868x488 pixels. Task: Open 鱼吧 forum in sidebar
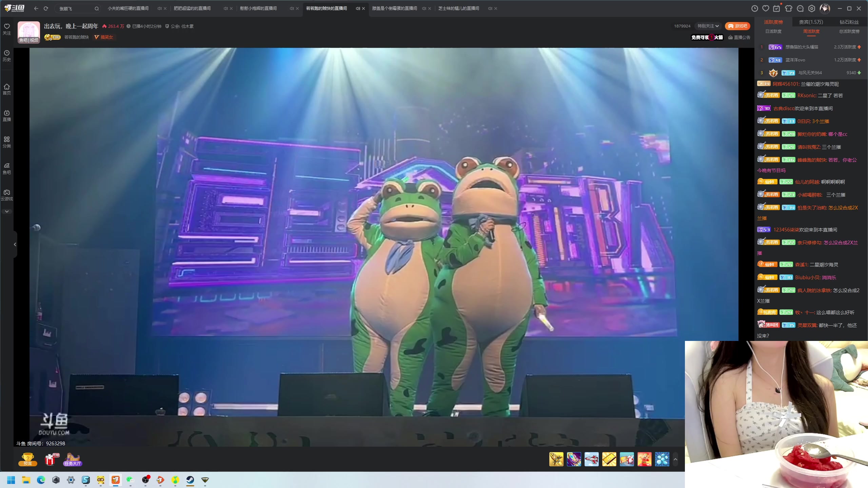(7, 168)
